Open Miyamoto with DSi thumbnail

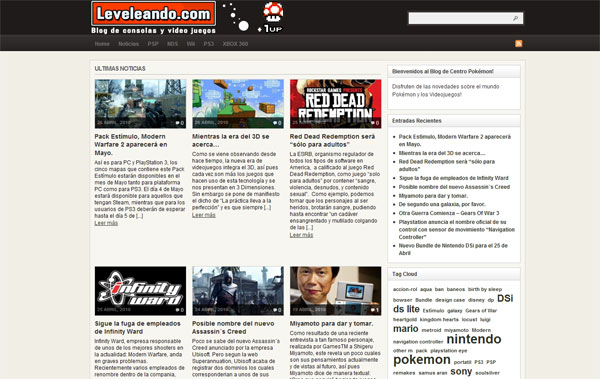[x=336, y=291]
